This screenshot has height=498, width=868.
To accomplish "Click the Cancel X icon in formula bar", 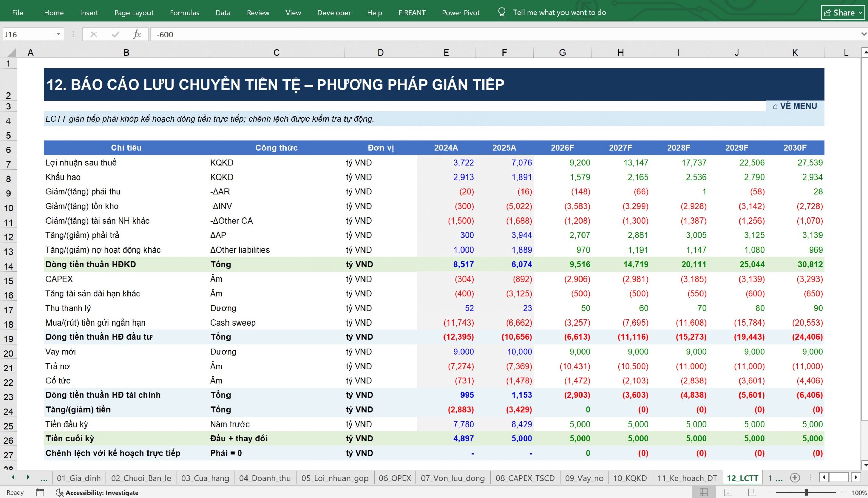I will (94, 34).
